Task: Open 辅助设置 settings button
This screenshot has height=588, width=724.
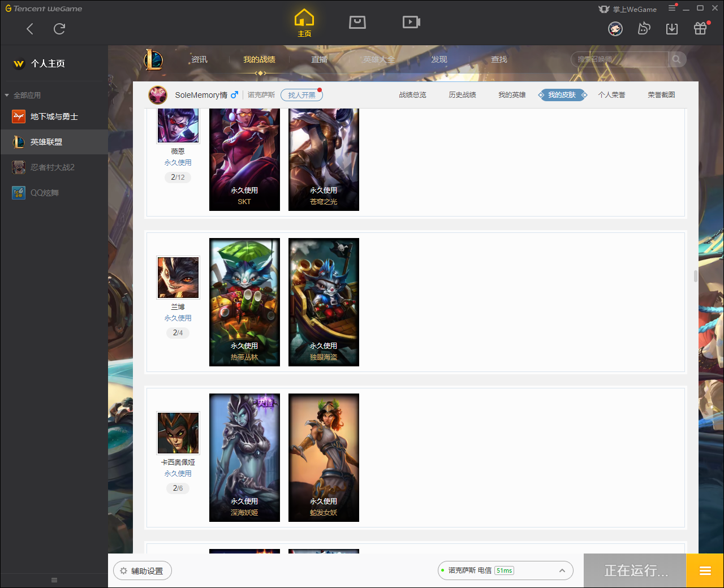Action: pyautogui.click(x=143, y=571)
